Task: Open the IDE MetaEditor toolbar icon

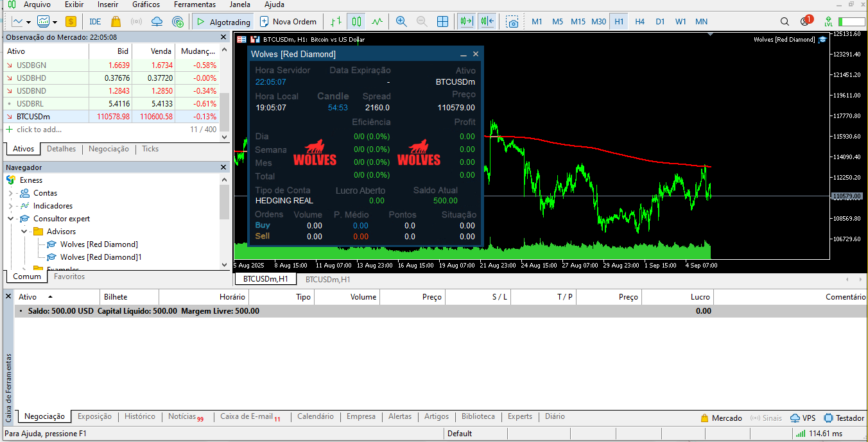Action: tap(95, 21)
